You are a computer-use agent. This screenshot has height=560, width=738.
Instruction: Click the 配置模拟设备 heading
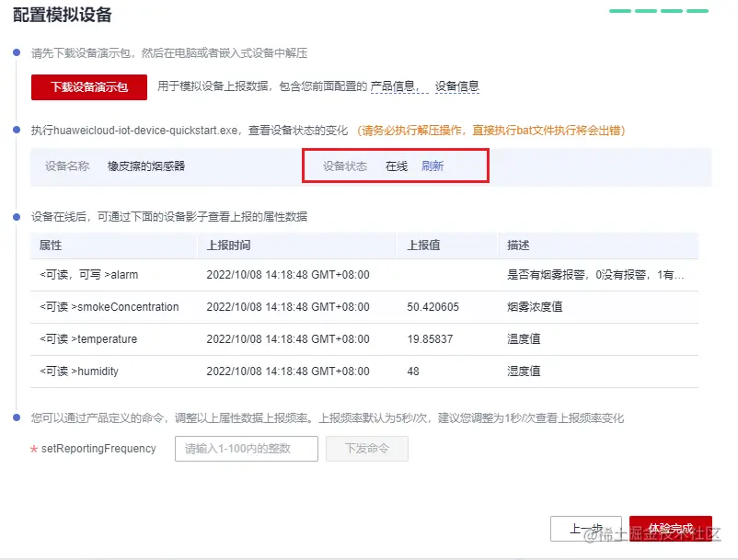63,15
